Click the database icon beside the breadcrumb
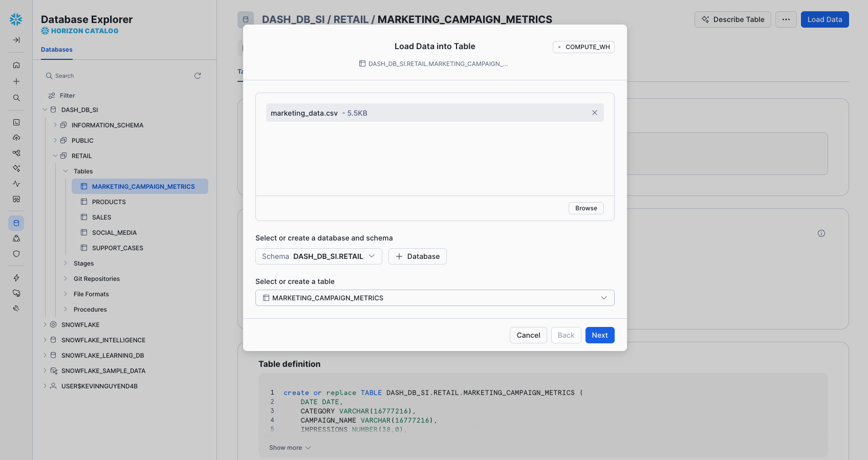The width and height of the screenshot is (868, 460). click(x=246, y=19)
